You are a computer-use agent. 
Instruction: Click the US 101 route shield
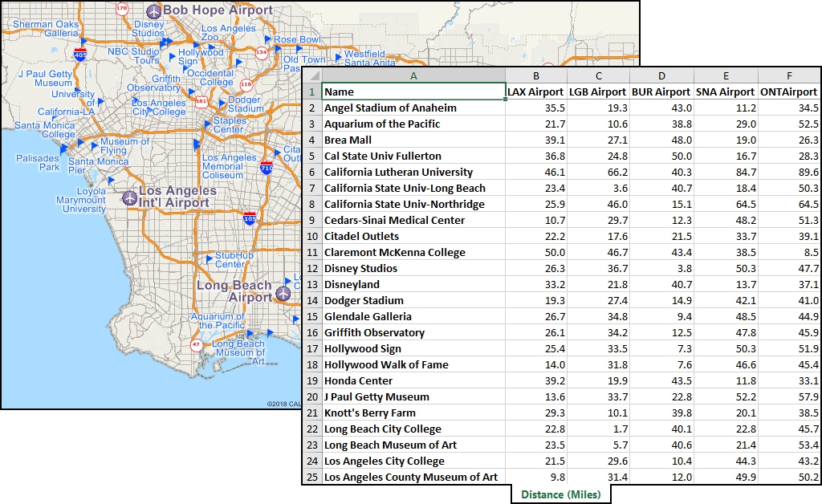[x=201, y=102]
